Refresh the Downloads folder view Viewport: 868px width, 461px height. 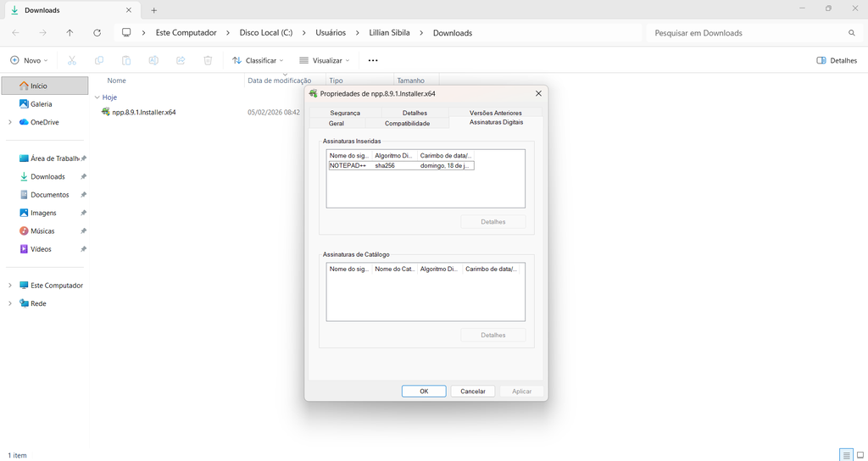tap(97, 33)
